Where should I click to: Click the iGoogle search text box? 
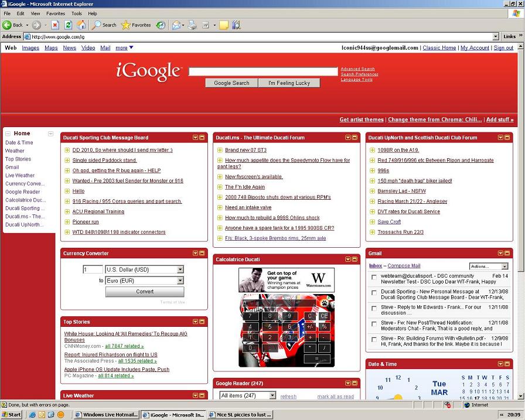[x=263, y=71]
